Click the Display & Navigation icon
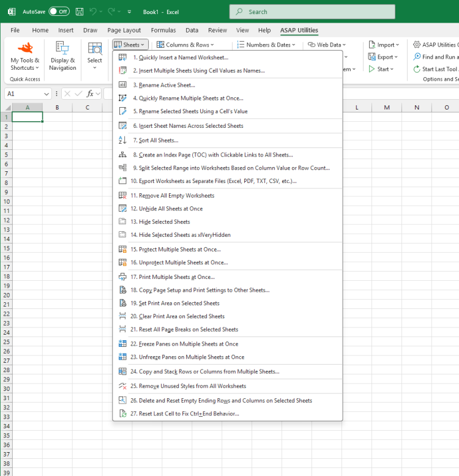 63,50
